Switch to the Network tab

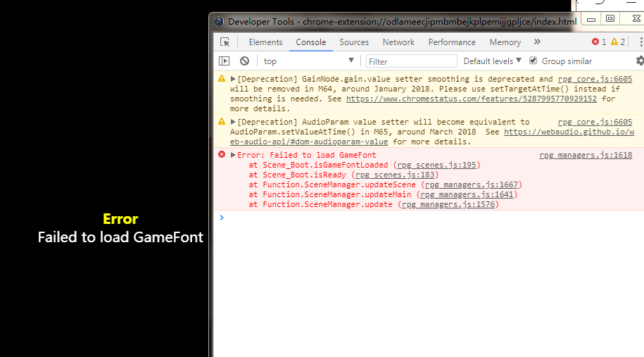coord(398,42)
